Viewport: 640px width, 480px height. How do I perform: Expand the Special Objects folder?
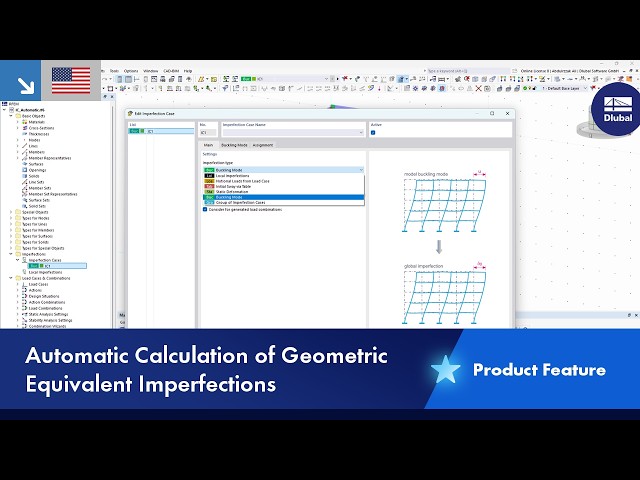point(11,212)
